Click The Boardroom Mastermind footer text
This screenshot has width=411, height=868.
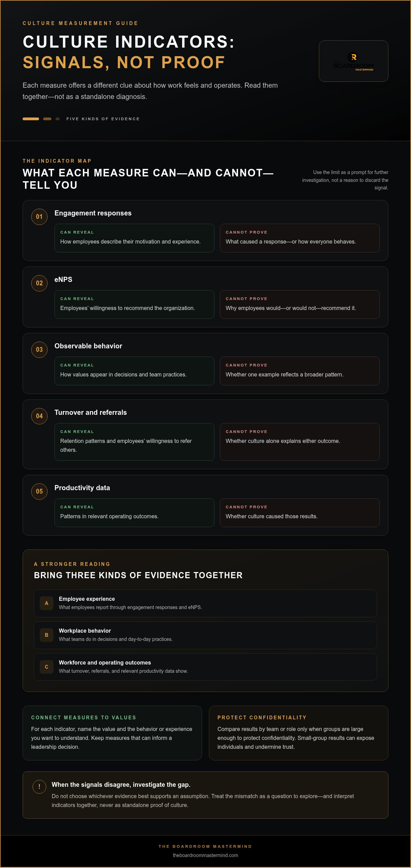pos(206,846)
